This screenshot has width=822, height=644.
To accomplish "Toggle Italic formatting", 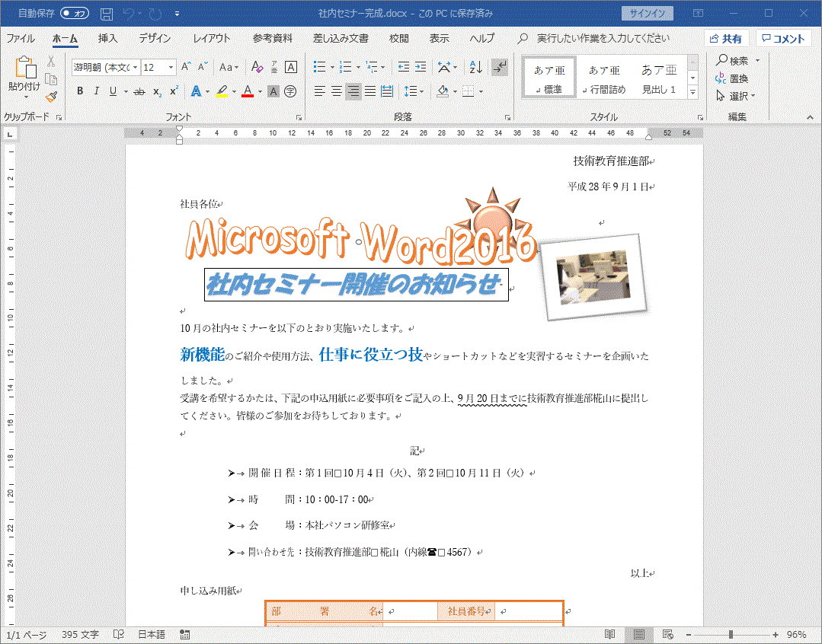I will click(97, 91).
